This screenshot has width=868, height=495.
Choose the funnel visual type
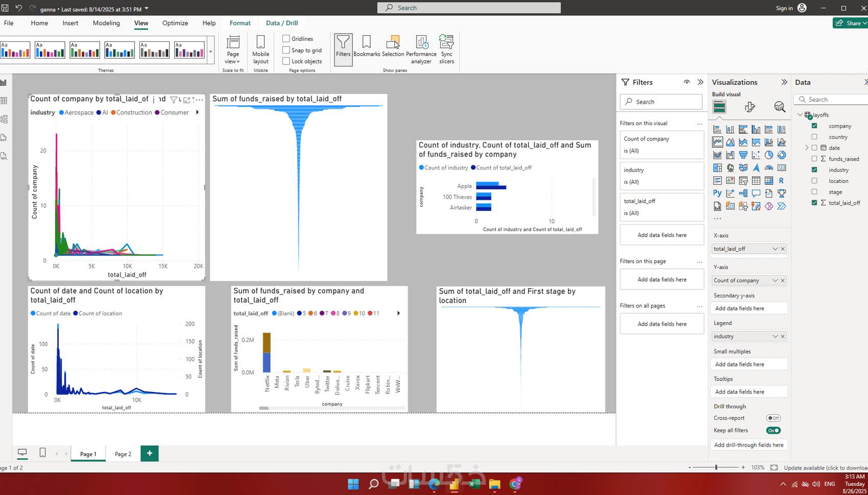pyautogui.click(x=743, y=155)
